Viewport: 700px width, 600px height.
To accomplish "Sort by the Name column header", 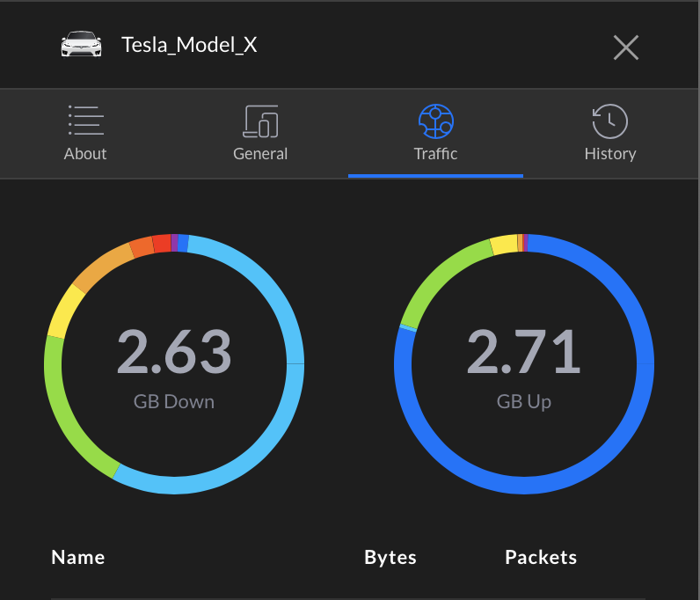I will click(78, 557).
